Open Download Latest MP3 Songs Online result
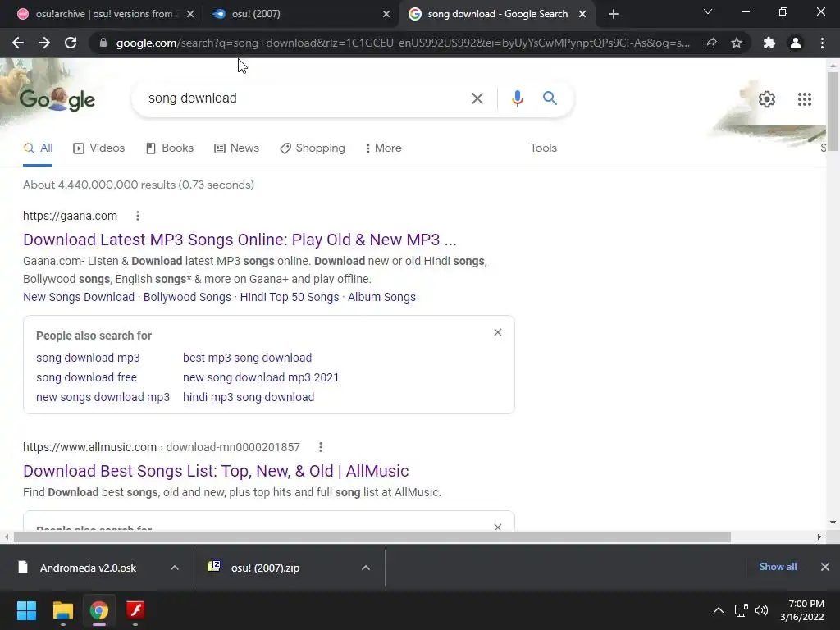 (x=240, y=240)
